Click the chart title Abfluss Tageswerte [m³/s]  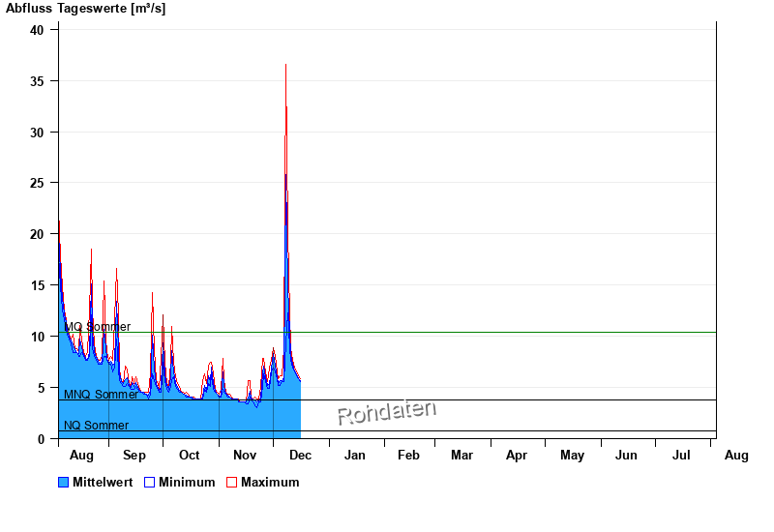(86, 9)
